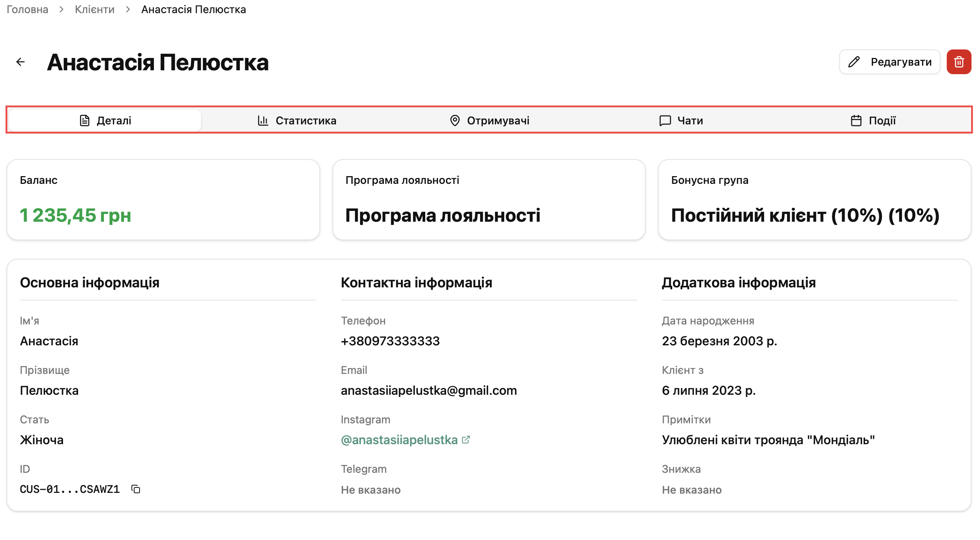This screenshot has height=540, width=980.
Task: Click the Telegram label
Action: click(363, 469)
